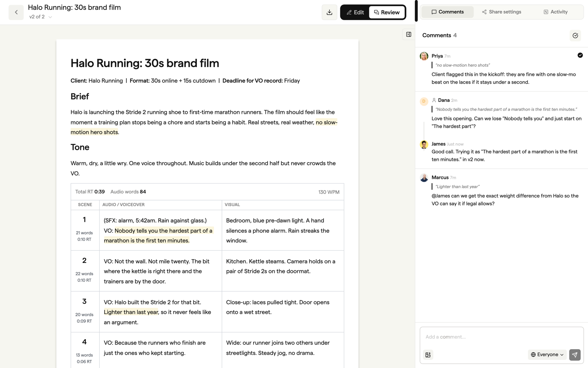Viewport: 588px width, 368px height.
Task: Click the @James mention in Marcus's comment
Action: [x=441, y=196]
